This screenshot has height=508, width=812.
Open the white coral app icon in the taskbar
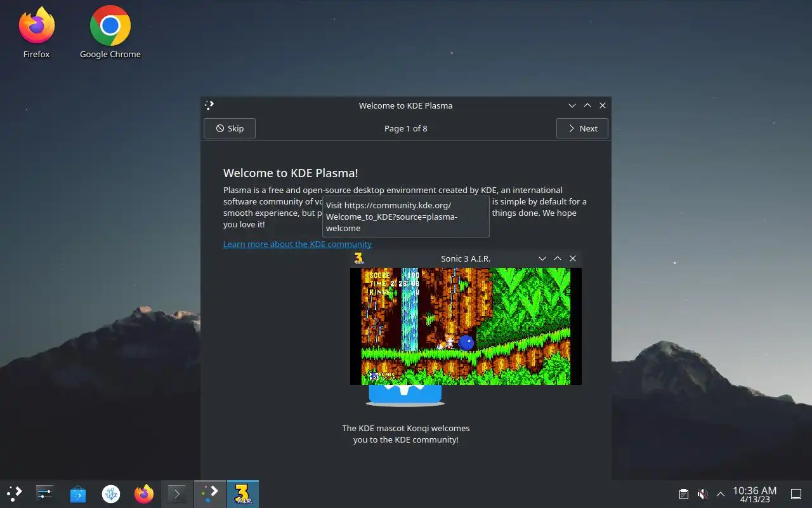(x=111, y=493)
